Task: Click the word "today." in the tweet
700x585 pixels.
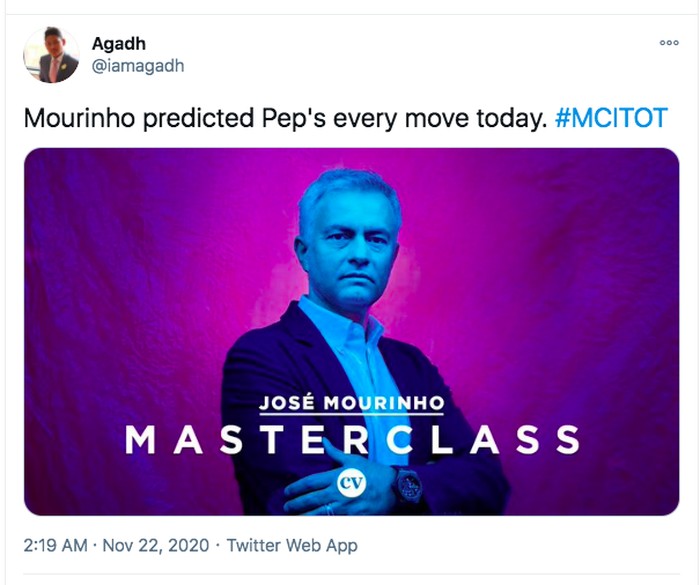Action: coord(511,118)
